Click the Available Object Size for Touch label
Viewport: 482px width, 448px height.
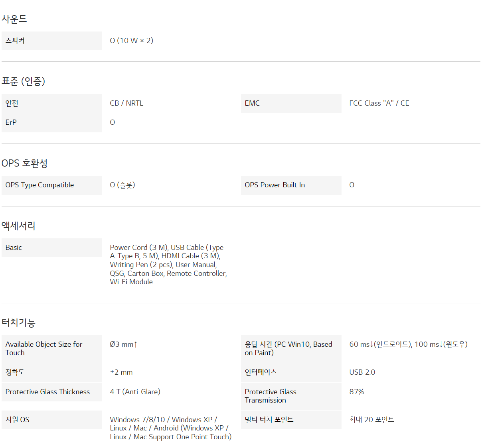coord(44,348)
